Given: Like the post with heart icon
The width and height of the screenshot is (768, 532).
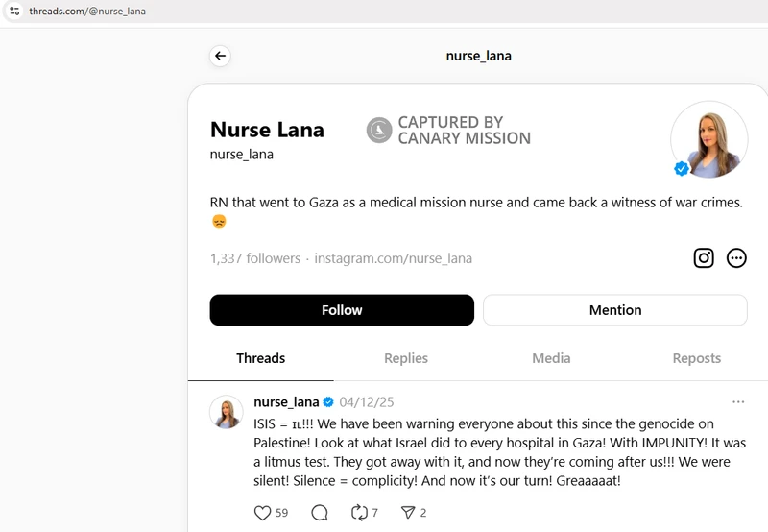Looking at the screenshot, I should click(x=262, y=513).
